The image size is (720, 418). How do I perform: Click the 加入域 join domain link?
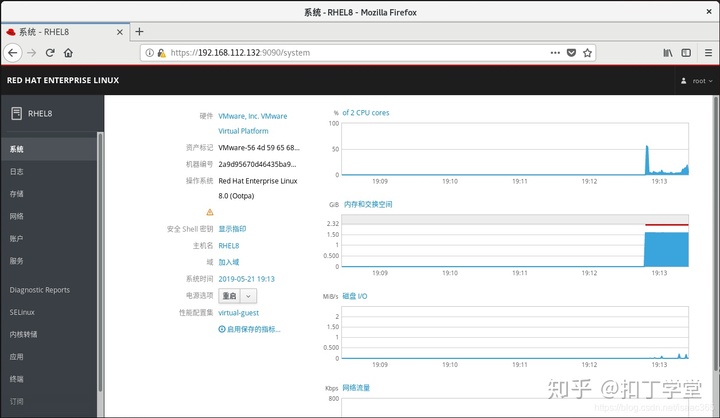(229, 262)
